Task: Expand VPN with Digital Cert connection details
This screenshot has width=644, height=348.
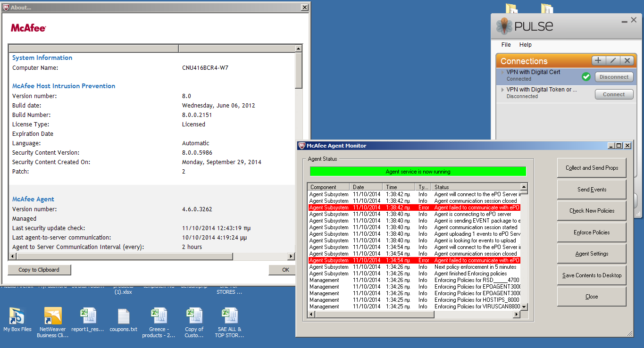Action: (x=502, y=72)
